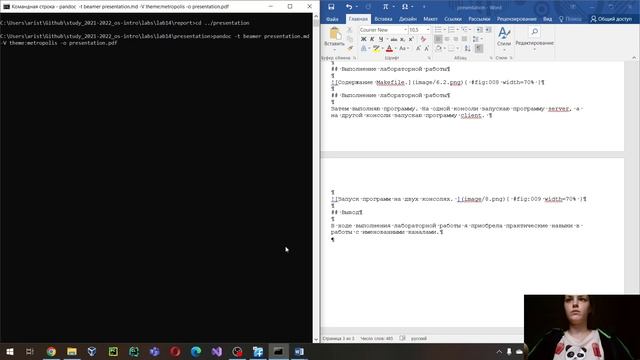Insert a symbol using the Omega icon
The height and width of the screenshot is (360, 640).
pos(405,7)
